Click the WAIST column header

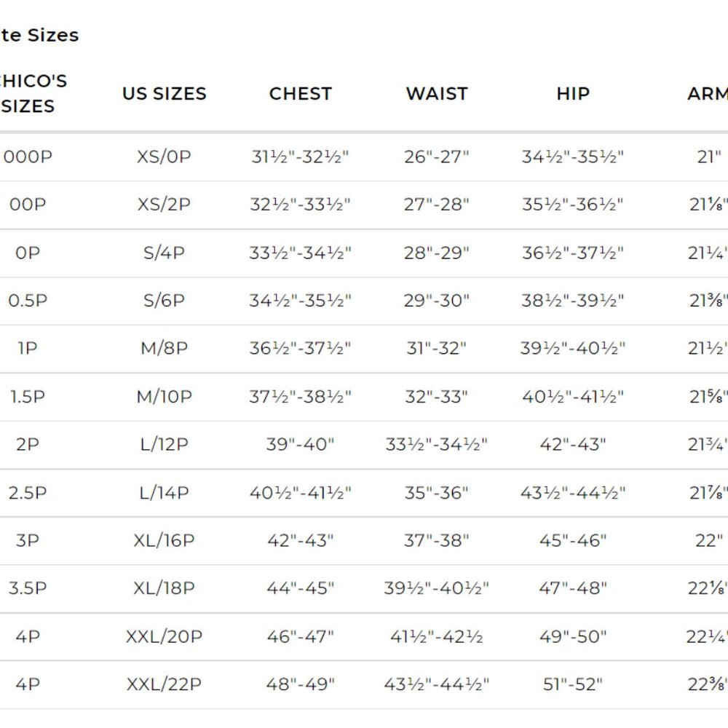[437, 94]
